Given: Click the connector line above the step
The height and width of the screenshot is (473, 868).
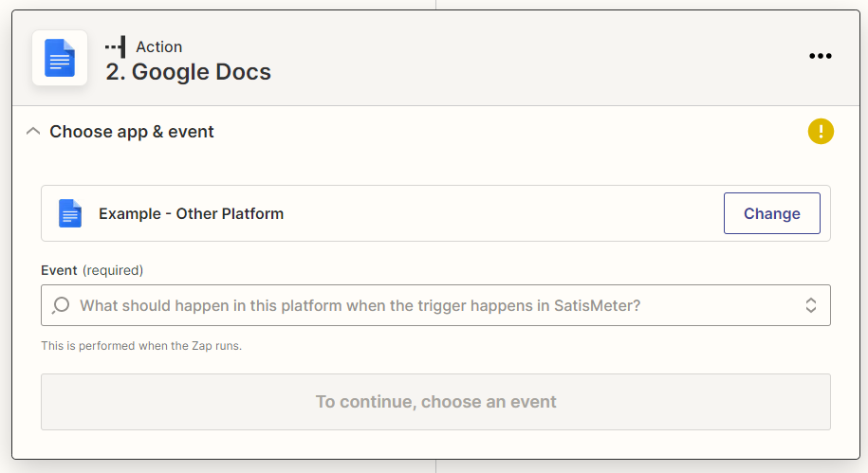Looking at the screenshot, I should point(435,5).
